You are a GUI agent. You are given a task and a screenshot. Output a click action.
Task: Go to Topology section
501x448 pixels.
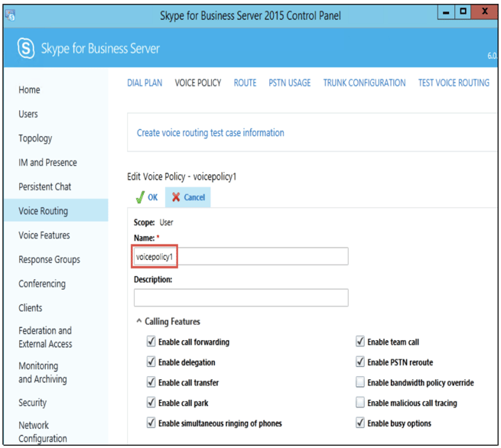pyautogui.click(x=35, y=138)
